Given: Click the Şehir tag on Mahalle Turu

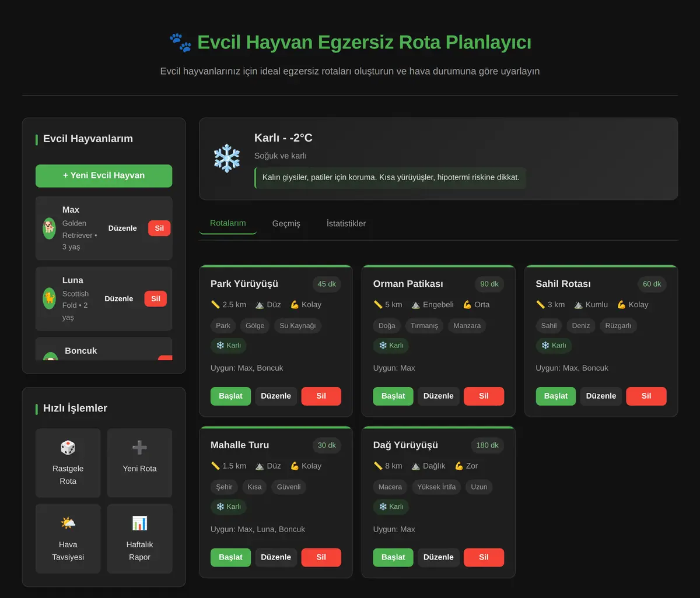Looking at the screenshot, I should [225, 487].
